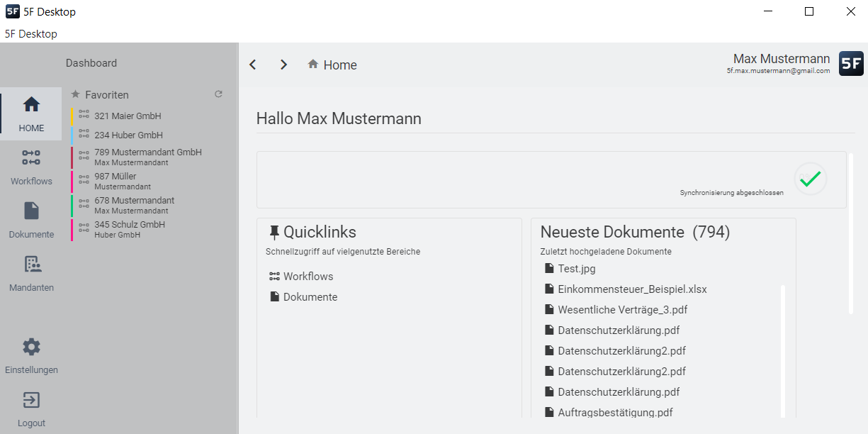Image resolution: width=868 pixels, height=434 pixels.
Task: Open favorite 987 Müller
Action: [x=115, y=176]
